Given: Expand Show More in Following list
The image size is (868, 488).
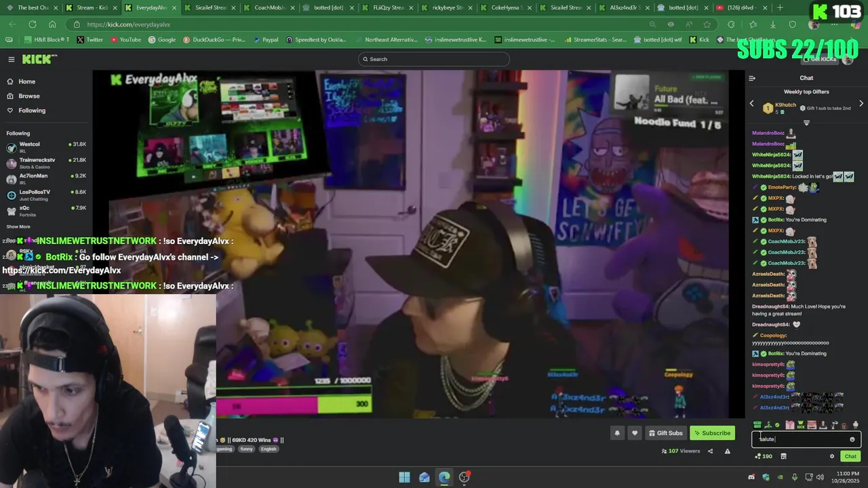Looking at the screenshot, I should coord(18,226).
